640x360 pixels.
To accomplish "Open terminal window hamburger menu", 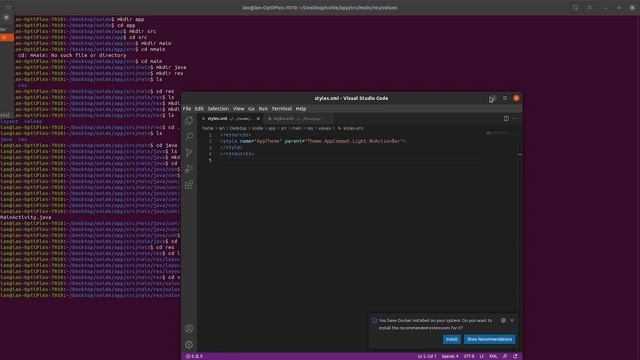I will pos(590,7).
